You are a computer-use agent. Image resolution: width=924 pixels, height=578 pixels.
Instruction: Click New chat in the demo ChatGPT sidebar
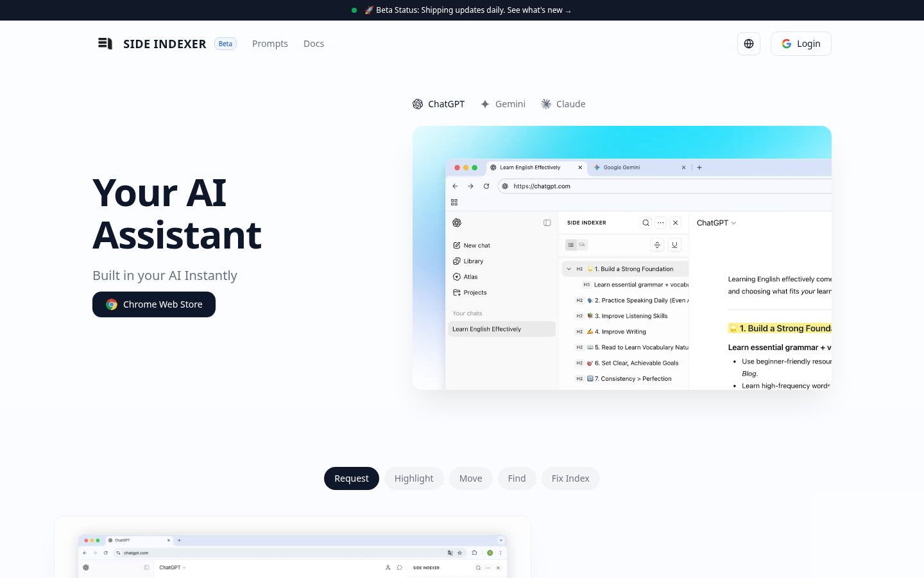coord(472,245)
